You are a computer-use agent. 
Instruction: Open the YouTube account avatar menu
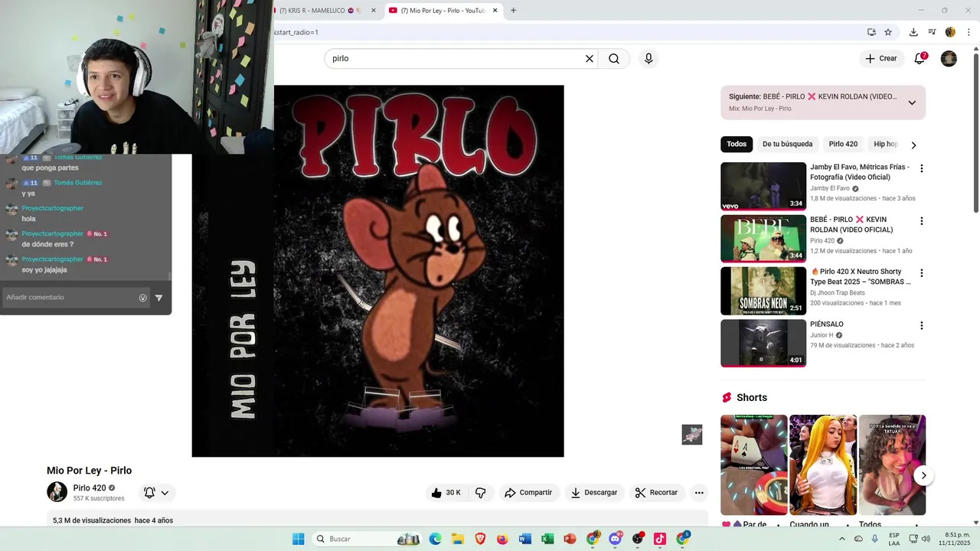pos(949,58)
